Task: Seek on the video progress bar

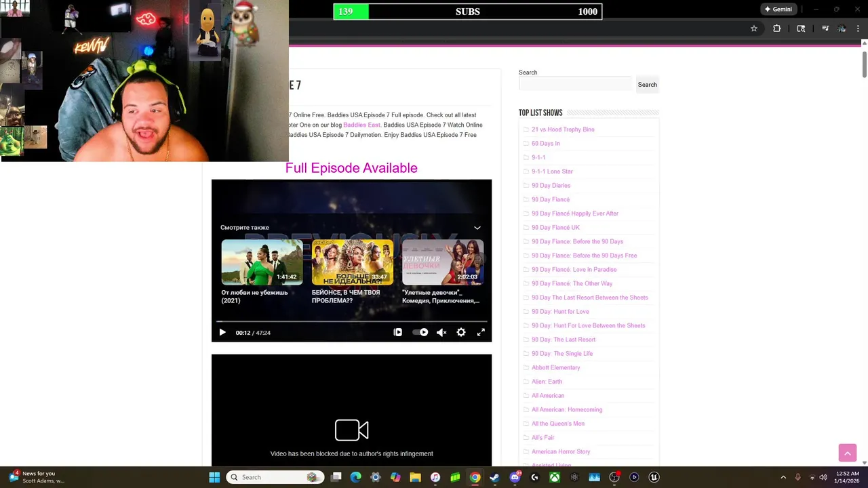Action: 351,321
